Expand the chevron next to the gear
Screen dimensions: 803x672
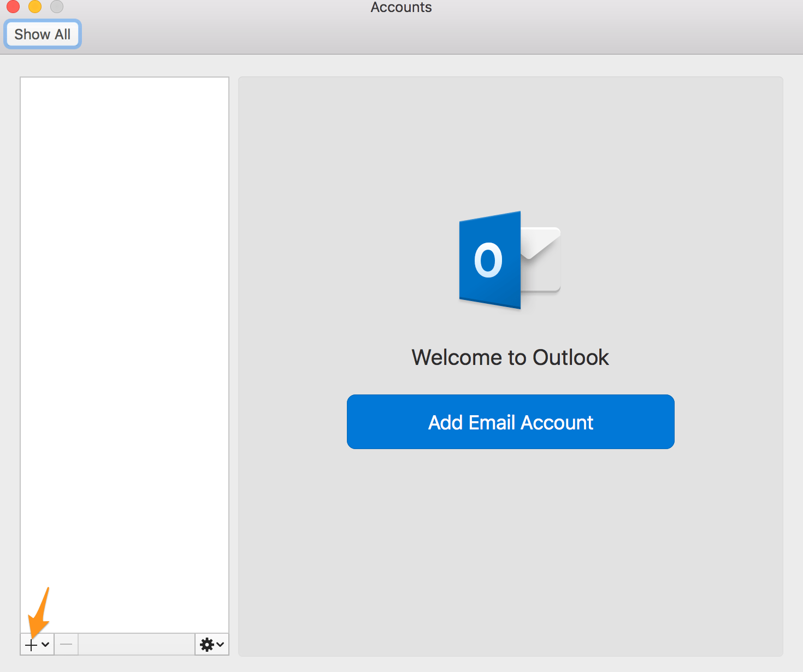coord(220,645)
